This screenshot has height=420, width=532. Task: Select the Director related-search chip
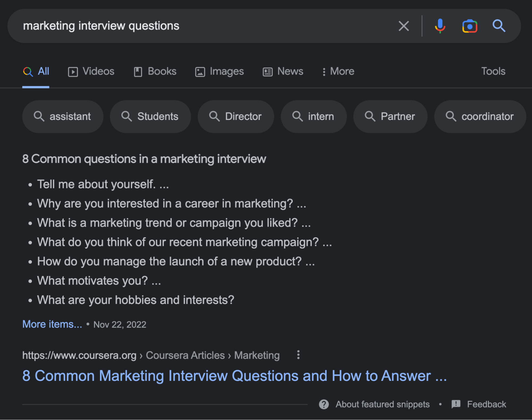236,116
